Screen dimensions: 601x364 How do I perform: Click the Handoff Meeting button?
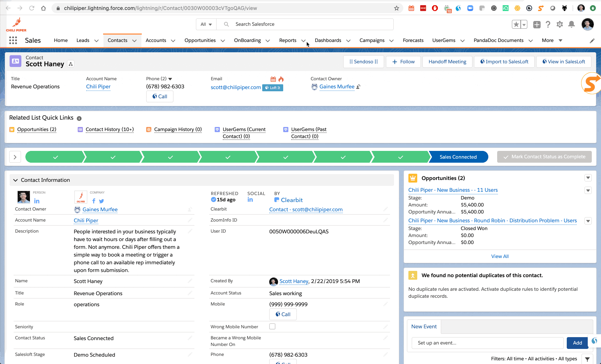[x=447, y=62]
